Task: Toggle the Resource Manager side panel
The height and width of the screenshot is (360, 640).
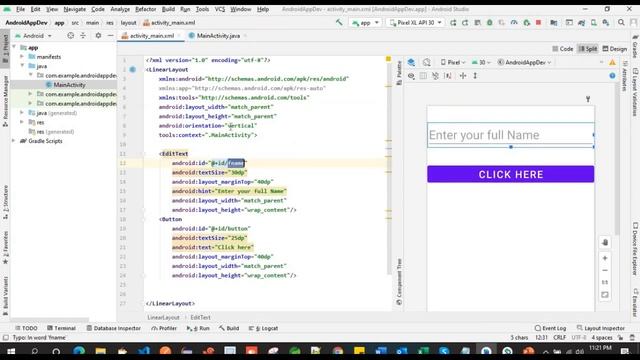Action: pos(5,101)
